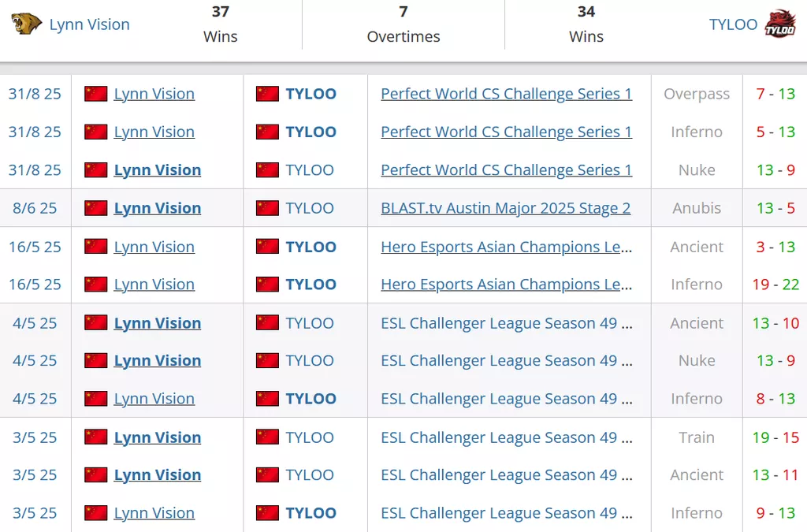
Task: Click the 7 Overtimes stat
Action: click(x=403, y=24)
